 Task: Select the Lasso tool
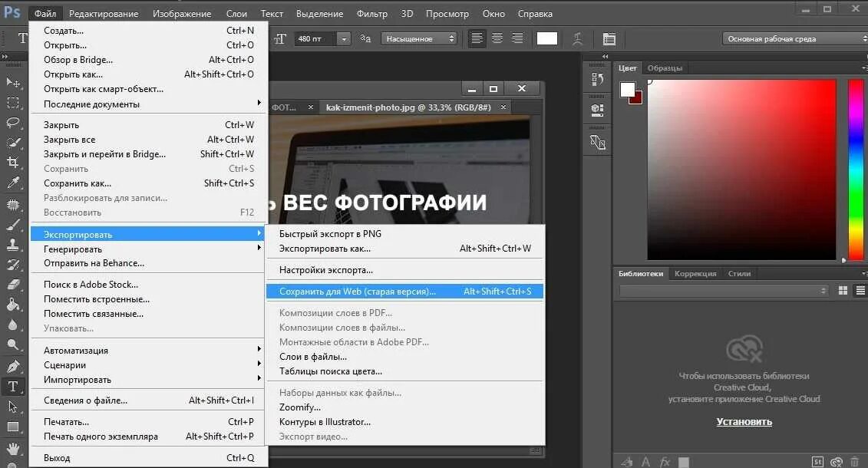click(13, 123)
